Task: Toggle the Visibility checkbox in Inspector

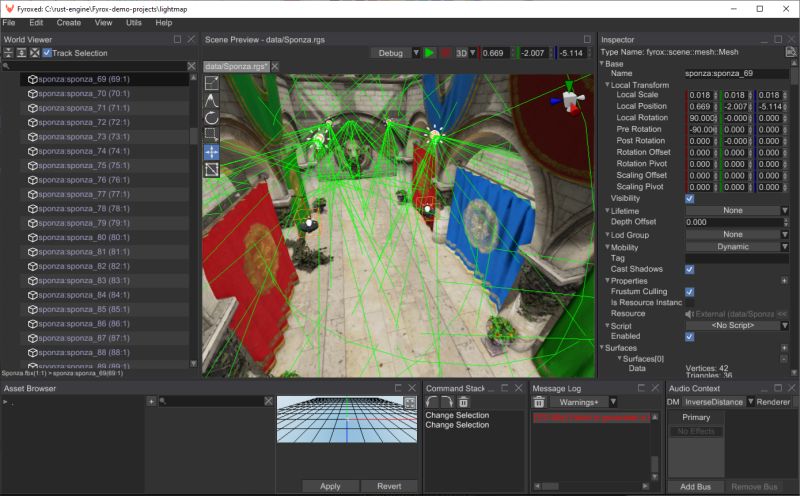Action: click(x=689, y=199)
